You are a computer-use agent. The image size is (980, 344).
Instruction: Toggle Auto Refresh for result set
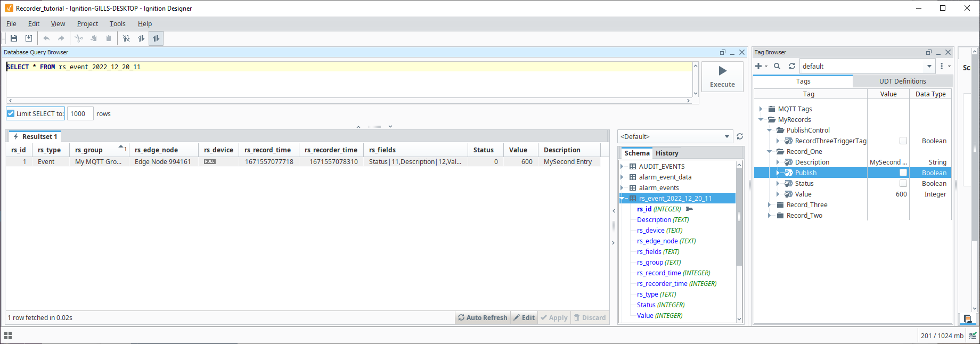click(x=483, y=317)
